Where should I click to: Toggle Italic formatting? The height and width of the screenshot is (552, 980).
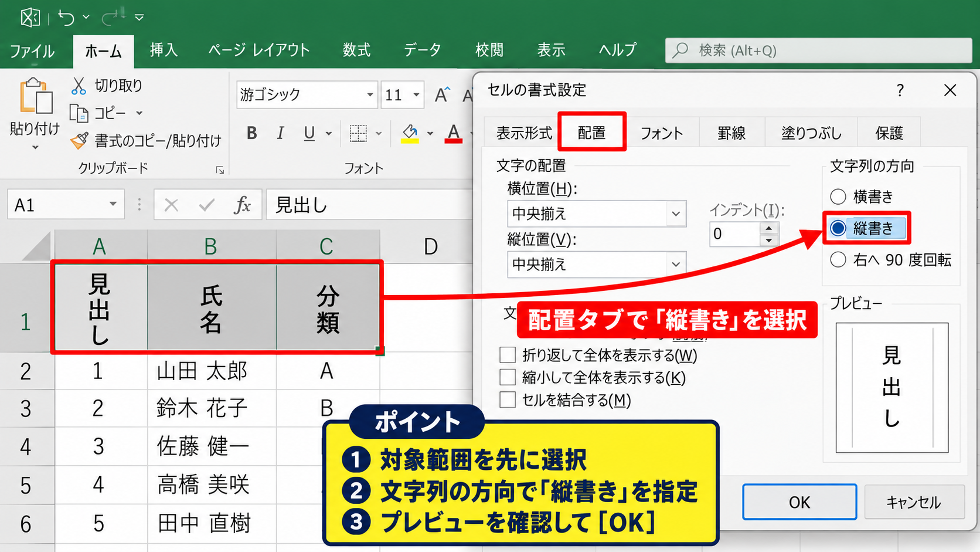(x=280, y=133)
